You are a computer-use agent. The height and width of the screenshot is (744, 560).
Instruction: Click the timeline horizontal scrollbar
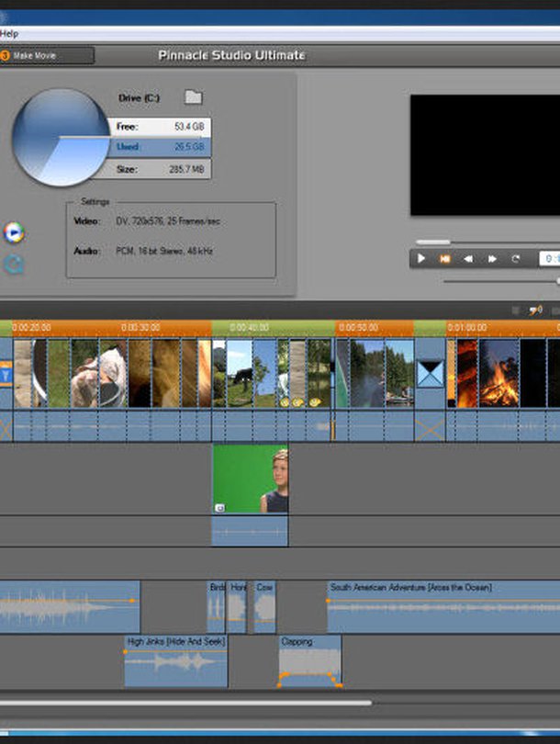[x=184, y=704]
